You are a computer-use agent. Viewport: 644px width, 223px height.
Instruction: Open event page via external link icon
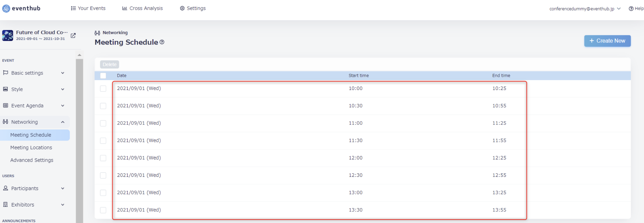tap(73, 36)
